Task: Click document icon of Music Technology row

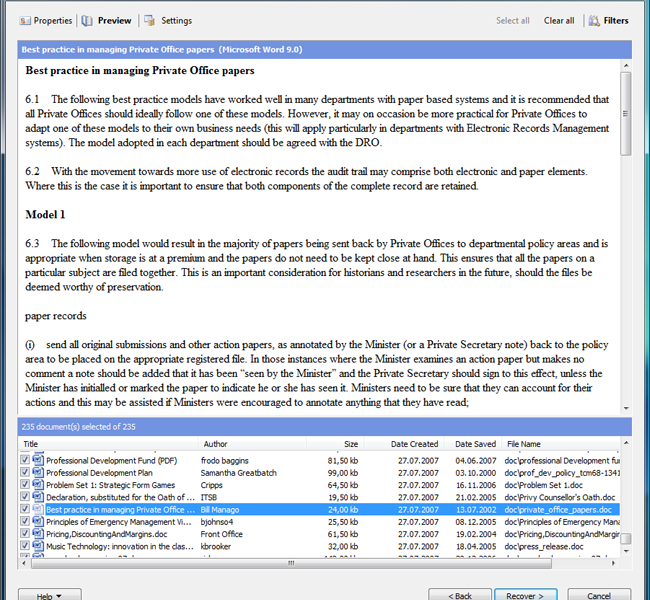Action: [38, 546]
